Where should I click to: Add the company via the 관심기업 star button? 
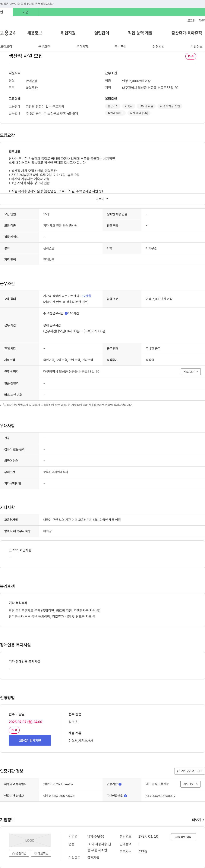point(19,853)
